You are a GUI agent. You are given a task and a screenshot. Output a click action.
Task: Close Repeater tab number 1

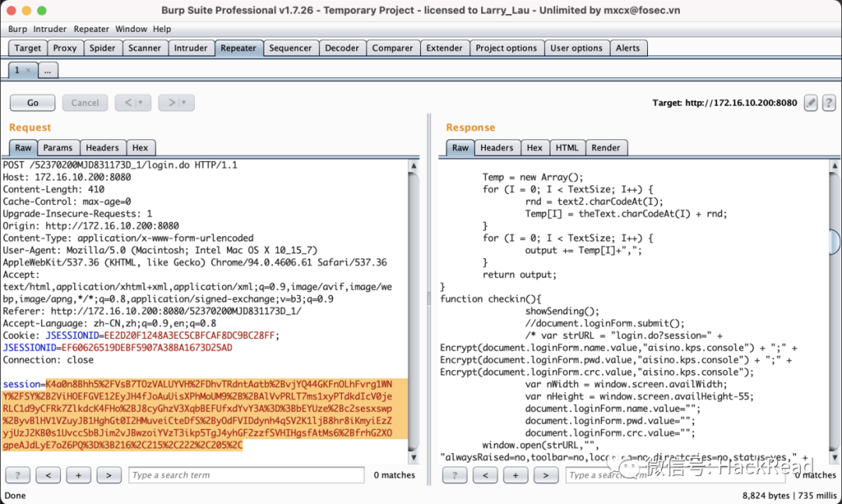[x=29, y=70]
